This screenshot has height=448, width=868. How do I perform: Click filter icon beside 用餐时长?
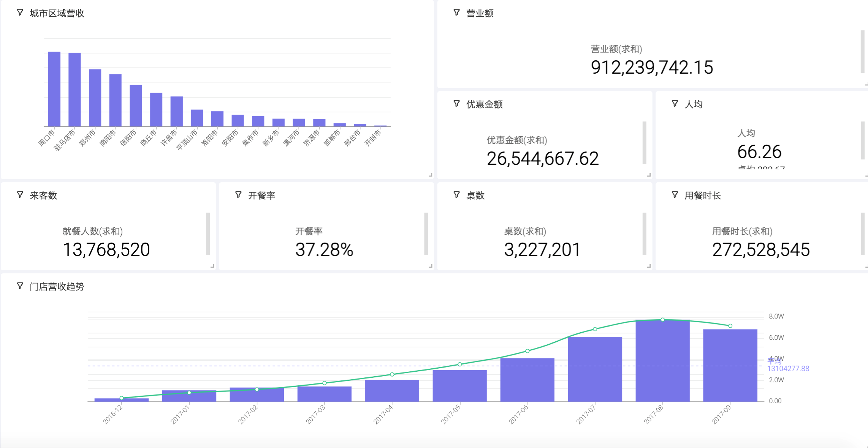pyautogui.click(x=675, y=195)
